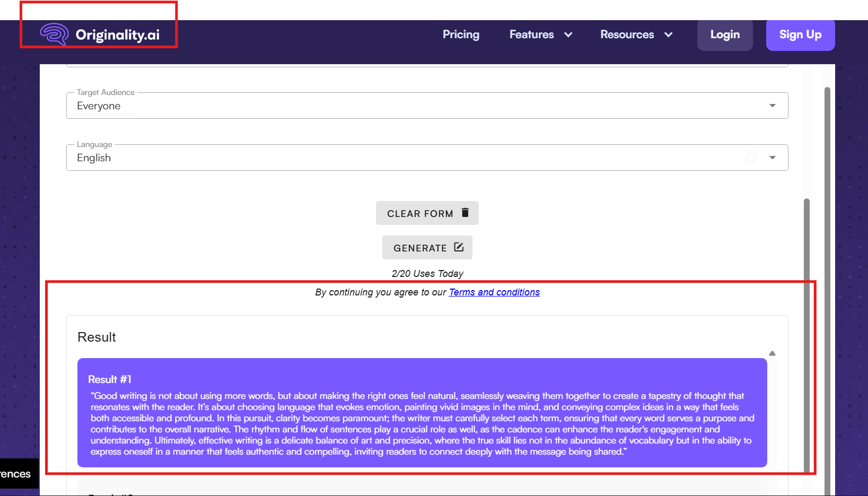Open the Target Audience dropdown arrow
868x496 pixels.
point(772,106)
